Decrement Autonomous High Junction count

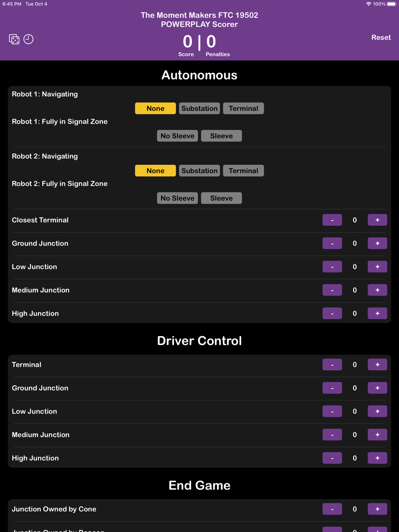(332, 313)
